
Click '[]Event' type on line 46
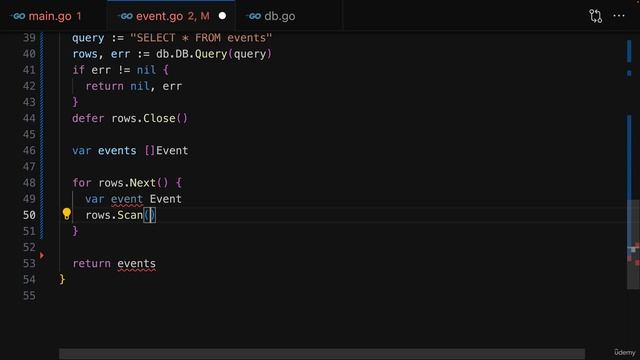[x=166, y=151]
